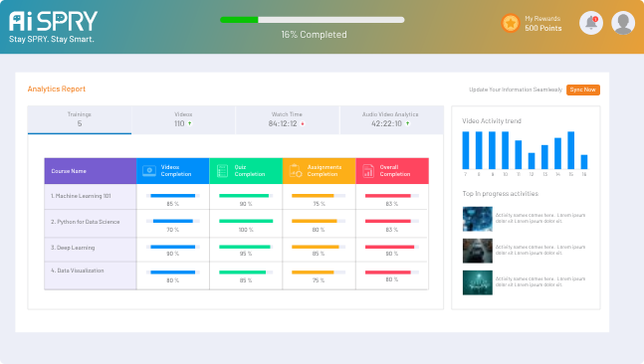Click the 42:22:10 analytics value
The width and height of the screenshot is (644, 364).
click(x=386, y=123)
